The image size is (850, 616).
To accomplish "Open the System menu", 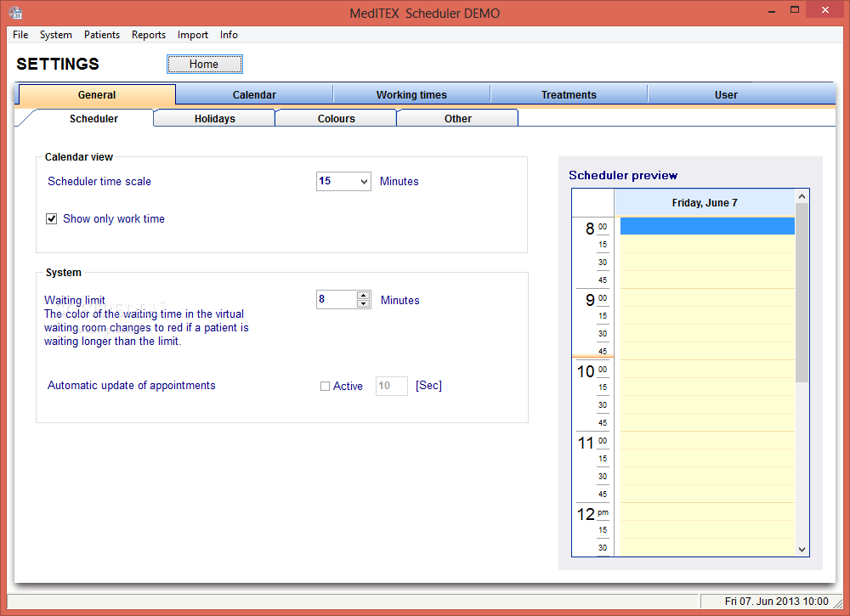I will [x=56, y=35].
